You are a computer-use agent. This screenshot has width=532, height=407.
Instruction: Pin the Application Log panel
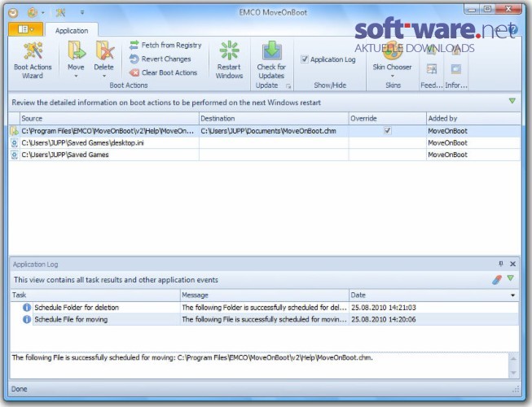[501, 264]
